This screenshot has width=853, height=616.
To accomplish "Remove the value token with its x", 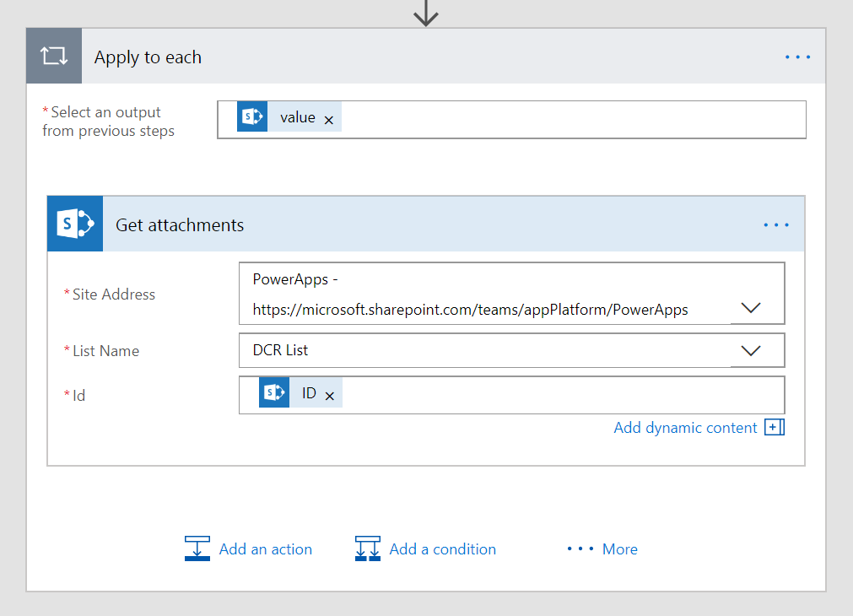I will [x=329, y=120].
